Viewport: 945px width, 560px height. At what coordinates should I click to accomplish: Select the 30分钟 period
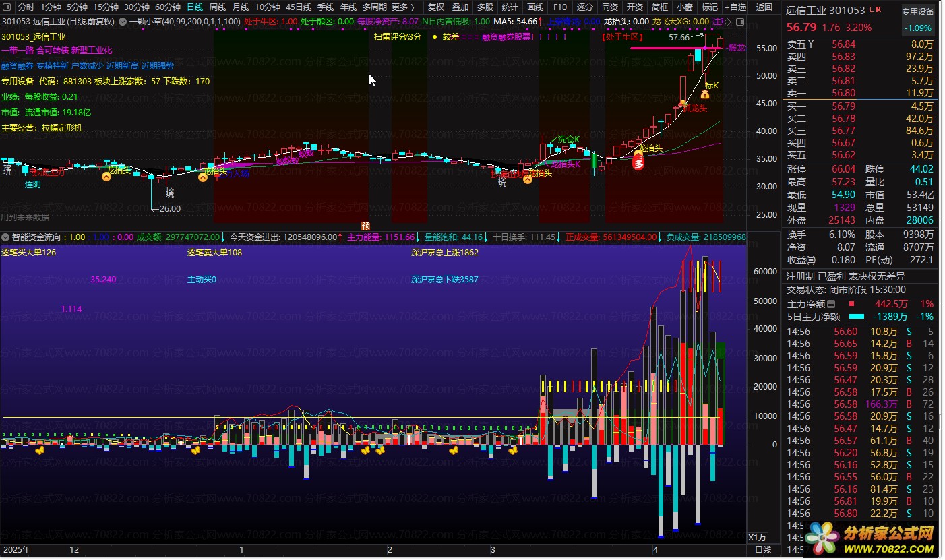click(x=137, y=7)
